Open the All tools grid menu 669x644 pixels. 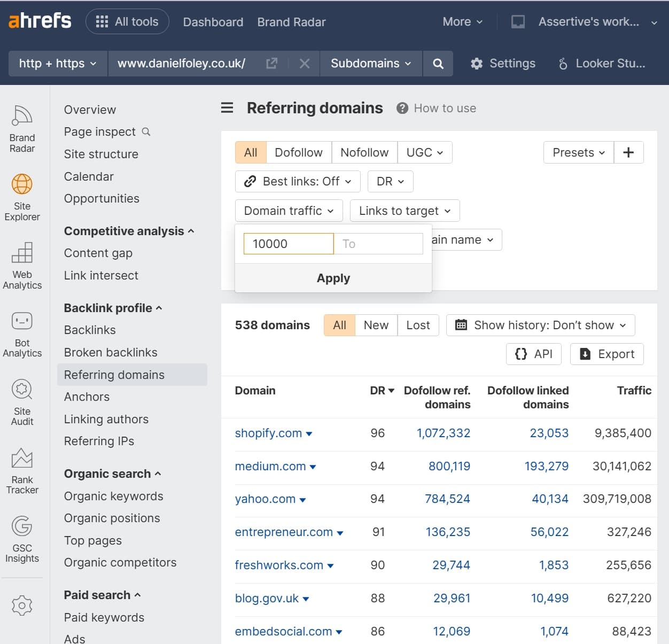[x=127, y=21]
